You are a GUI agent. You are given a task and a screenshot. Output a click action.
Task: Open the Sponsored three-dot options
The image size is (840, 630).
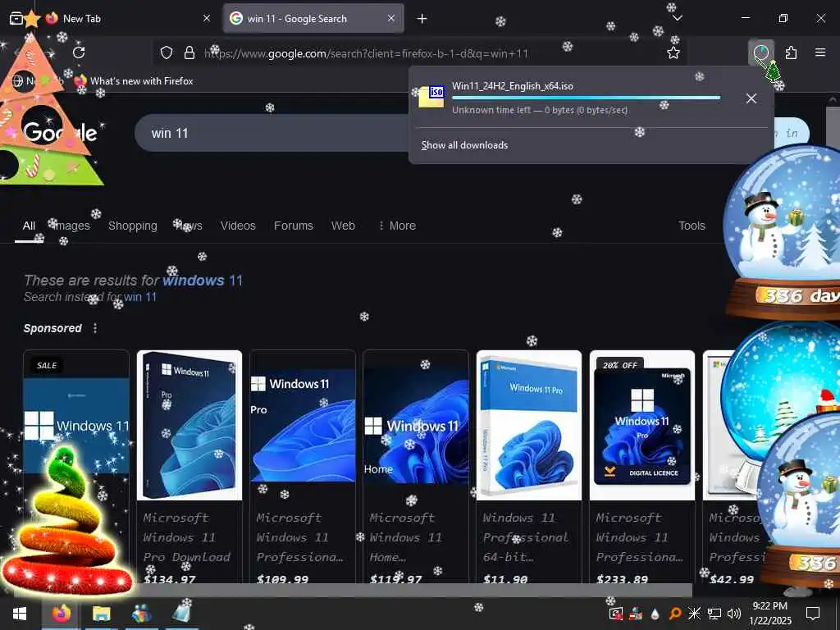(95, 328)
